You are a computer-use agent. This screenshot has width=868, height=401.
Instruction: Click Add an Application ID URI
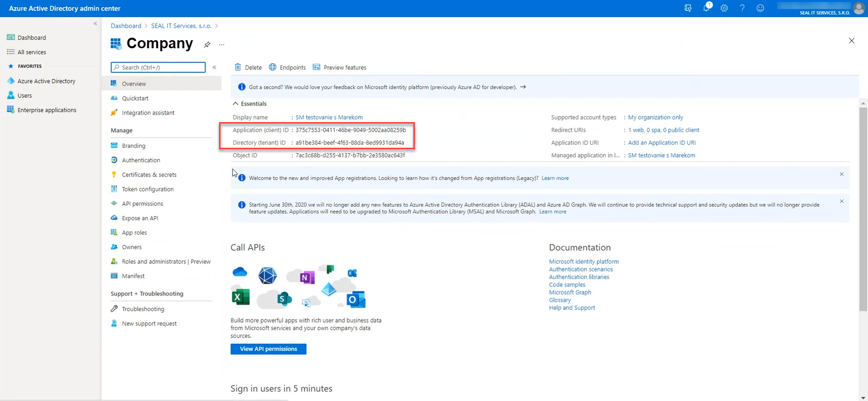[x=662, y=143]
